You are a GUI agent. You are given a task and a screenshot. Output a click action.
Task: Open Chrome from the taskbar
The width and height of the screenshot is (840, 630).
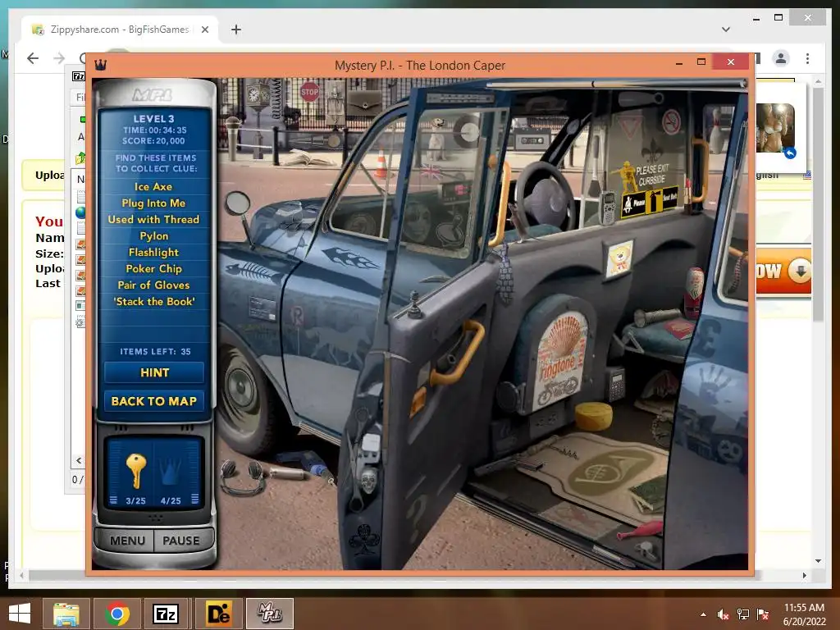(x=117, y=614)
